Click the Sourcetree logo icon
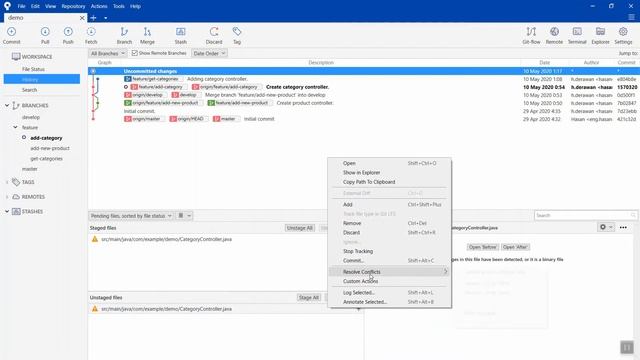 point(7,6)
